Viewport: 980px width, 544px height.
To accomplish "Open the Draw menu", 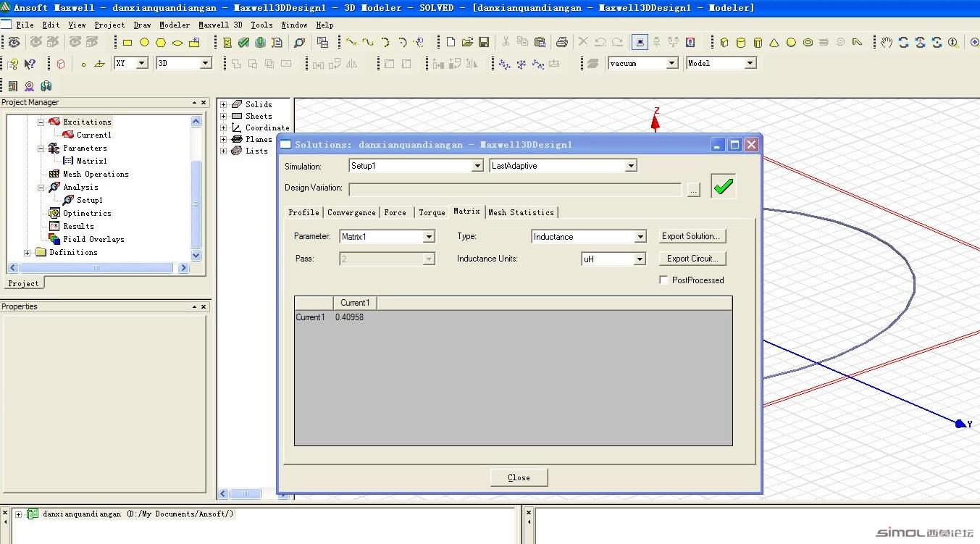I will (142, 25).
